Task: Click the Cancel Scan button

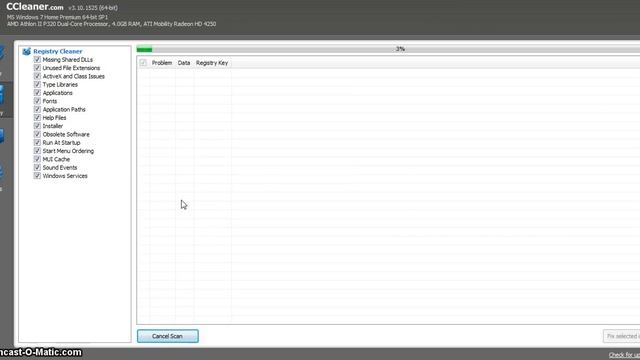Action: 168,336
